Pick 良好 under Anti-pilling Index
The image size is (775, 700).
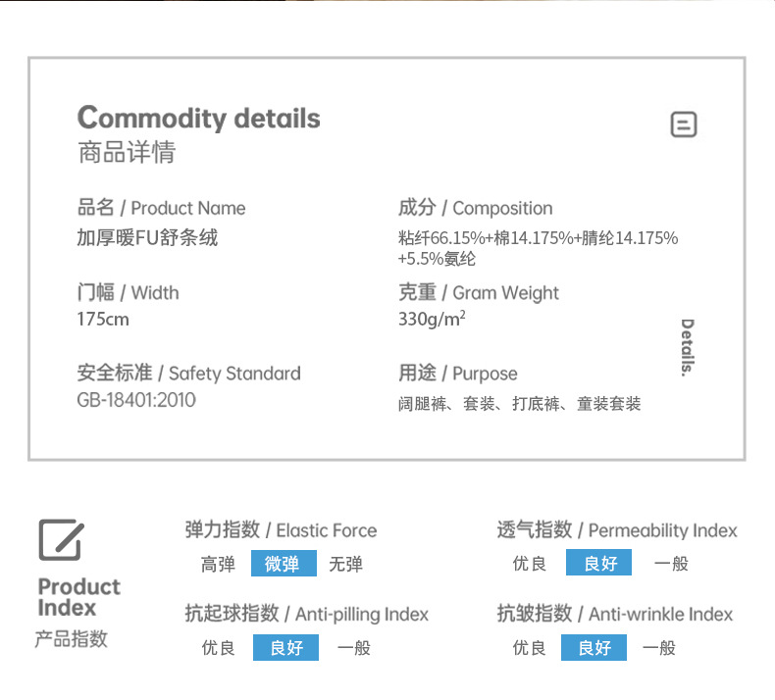click(285, 648)
